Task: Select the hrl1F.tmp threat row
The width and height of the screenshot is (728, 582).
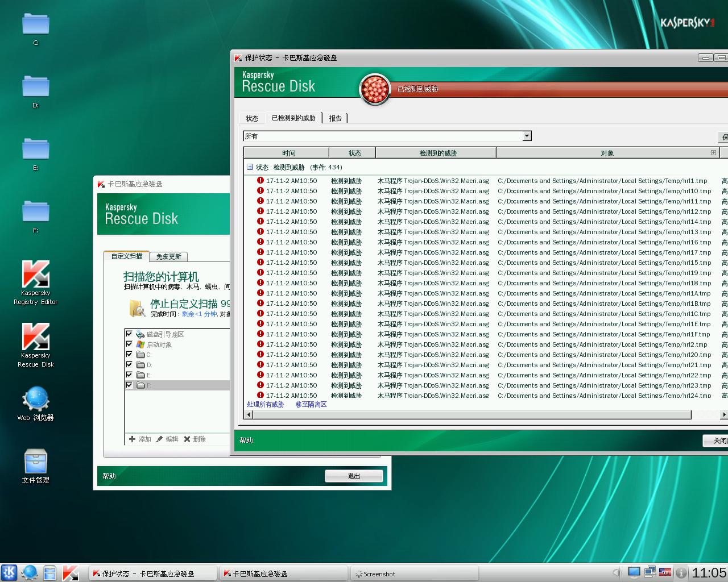Action: [486, 334]
